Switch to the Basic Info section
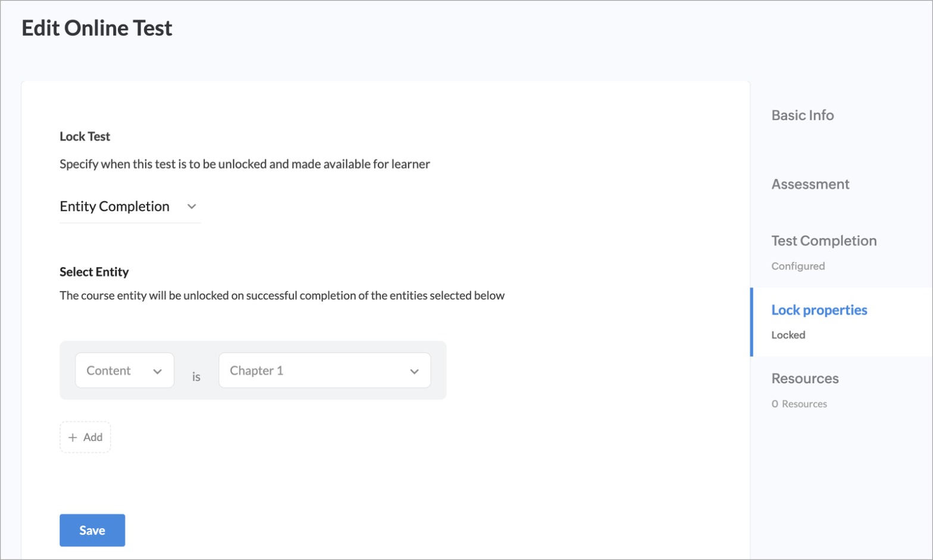 coord(802,115)
